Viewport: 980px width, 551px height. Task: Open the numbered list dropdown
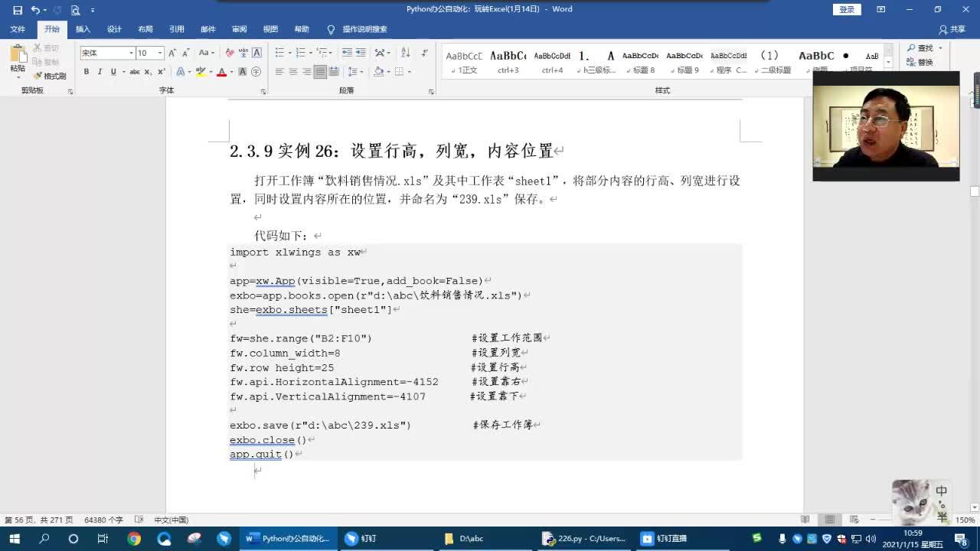coord(310,53)
